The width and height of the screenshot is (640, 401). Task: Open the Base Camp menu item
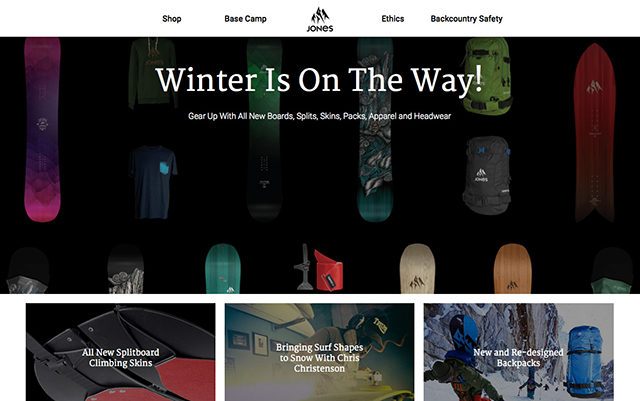[x=245, y=19]
